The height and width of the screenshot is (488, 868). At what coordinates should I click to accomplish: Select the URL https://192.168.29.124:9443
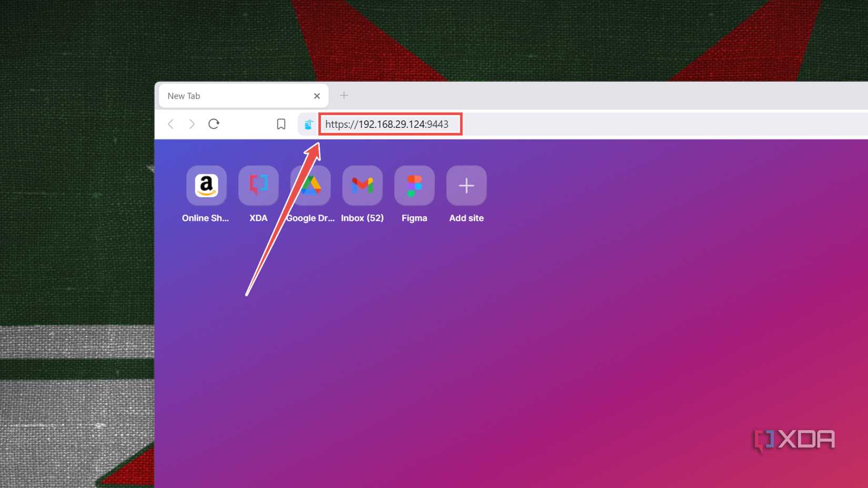point(387,124)
